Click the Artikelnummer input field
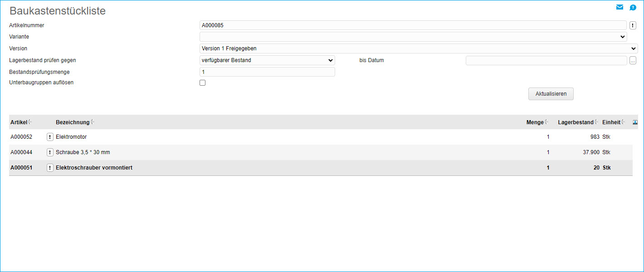The image size is (644, 272). [413, 25]
